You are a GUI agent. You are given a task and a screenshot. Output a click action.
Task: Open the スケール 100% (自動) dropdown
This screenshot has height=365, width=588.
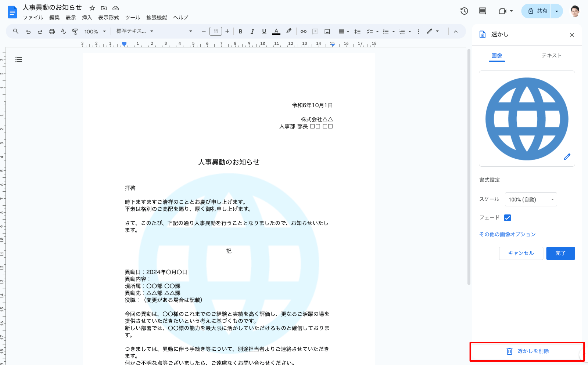tap(531, 199)
